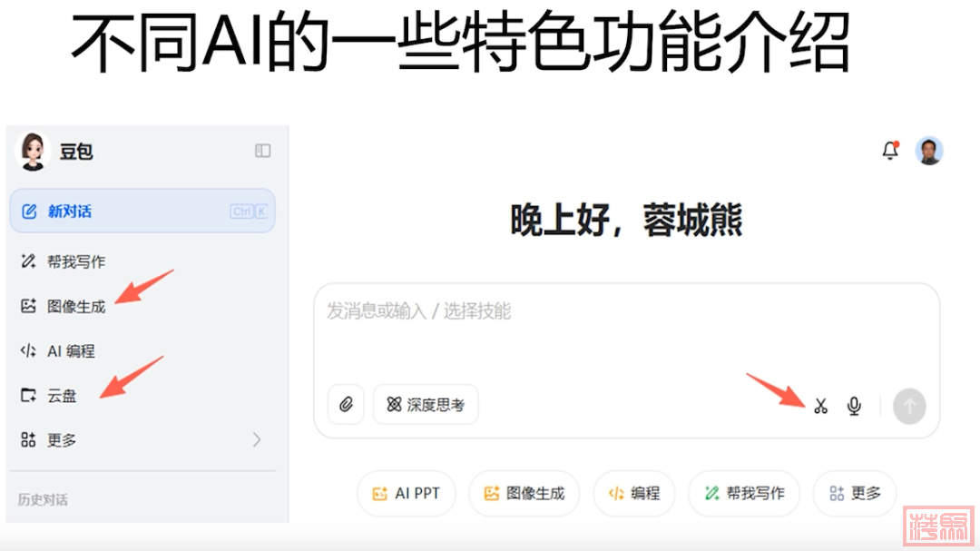The height and width of the screenshot is (551, 980).
Task: Expand 更多 in the sidebar
Action: 142,440
